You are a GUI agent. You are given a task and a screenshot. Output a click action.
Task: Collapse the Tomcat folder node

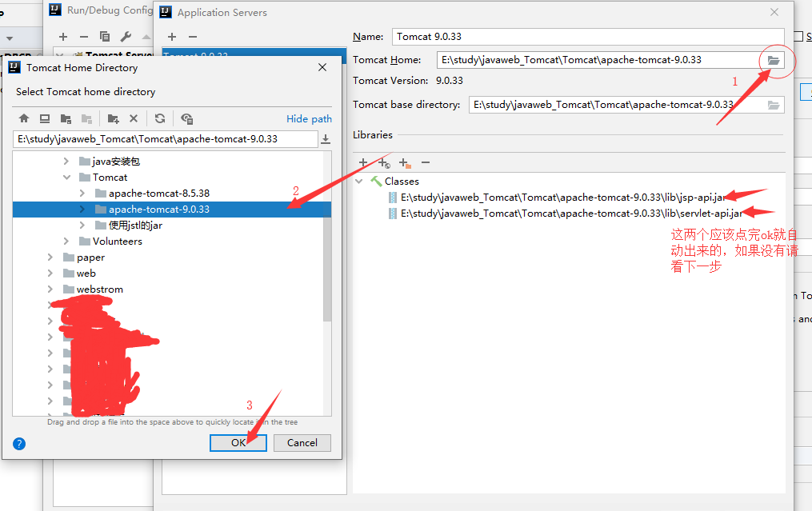[x=66, y=178]
